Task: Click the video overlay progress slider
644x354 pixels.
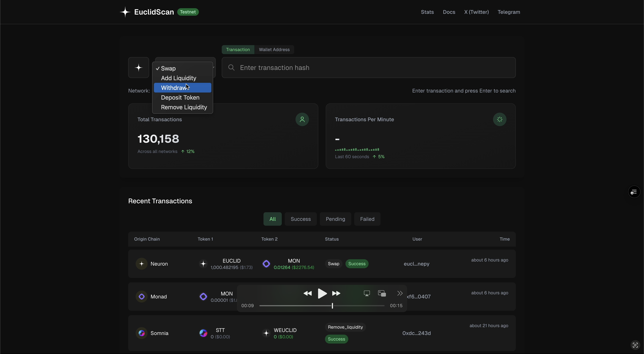Action: [x=322, y=306]
